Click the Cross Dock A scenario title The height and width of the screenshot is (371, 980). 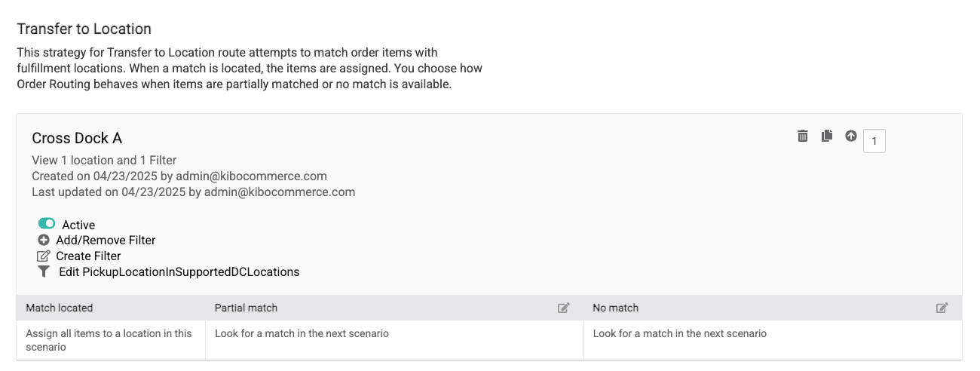77,138
